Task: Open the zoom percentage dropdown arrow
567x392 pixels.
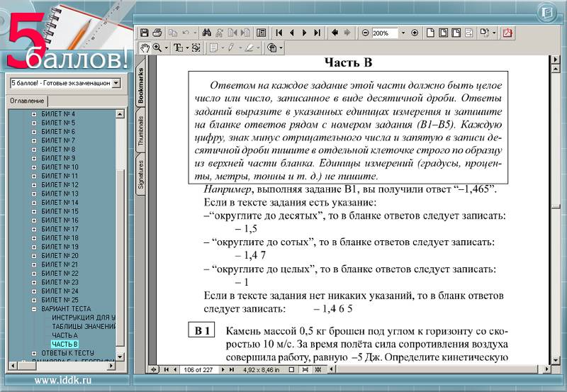Action: [x=403, y=33]
